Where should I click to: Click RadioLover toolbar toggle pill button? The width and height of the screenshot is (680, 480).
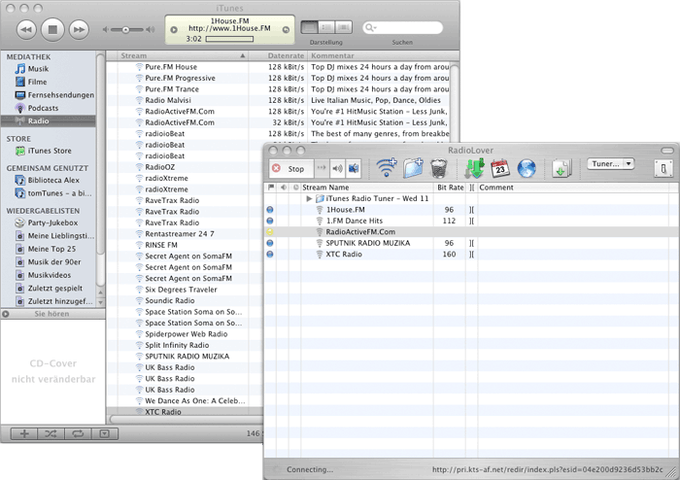(667, 150)
